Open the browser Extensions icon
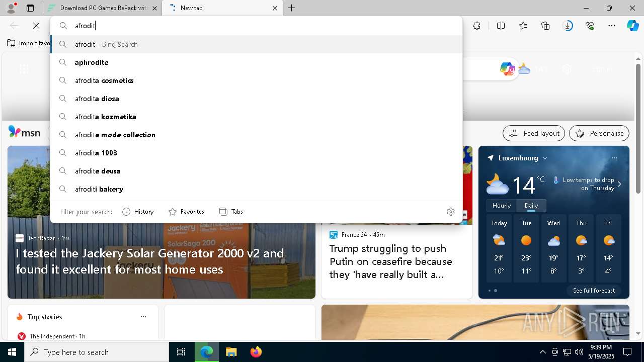 tap(476, 26)
